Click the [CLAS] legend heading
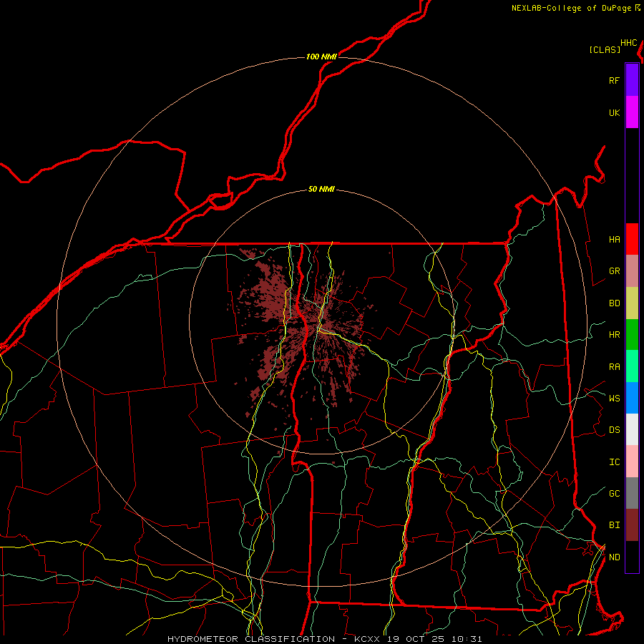Image resolution: width=644 pixels, height=644 pixels. [x=605, y=49]
